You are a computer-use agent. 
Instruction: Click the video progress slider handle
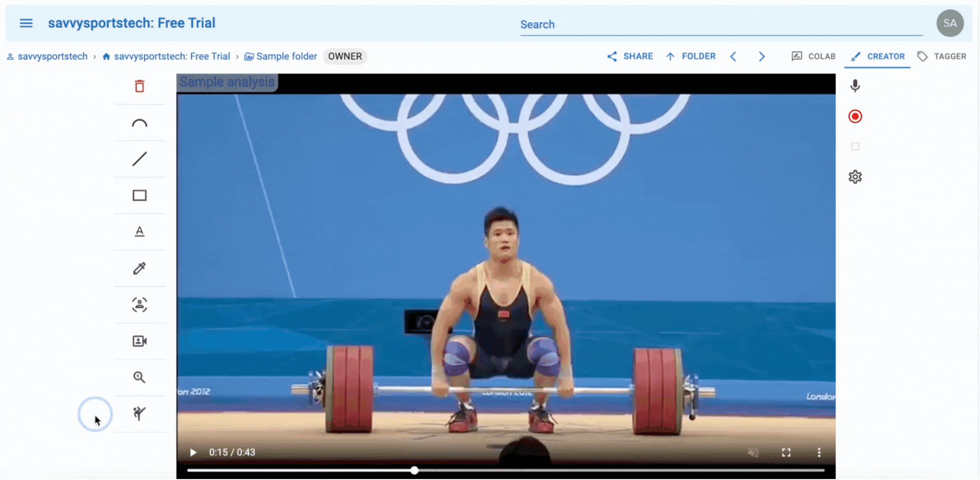(414, 470)
